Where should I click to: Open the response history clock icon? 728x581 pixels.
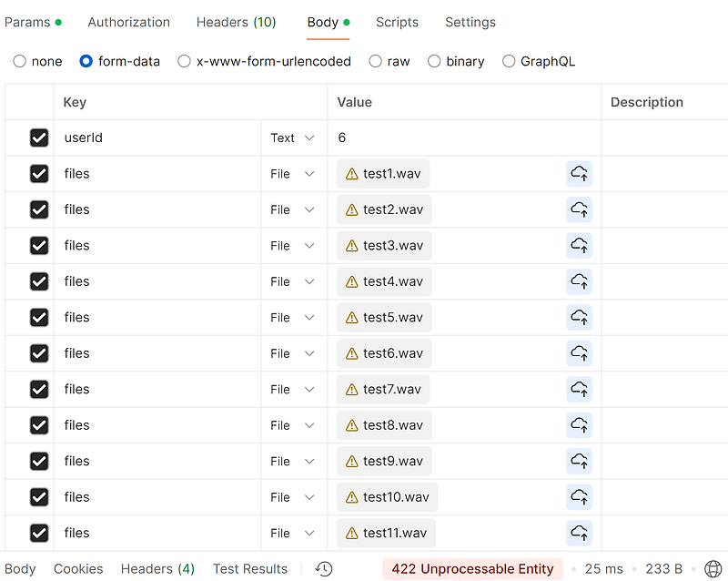pos(323,568)
